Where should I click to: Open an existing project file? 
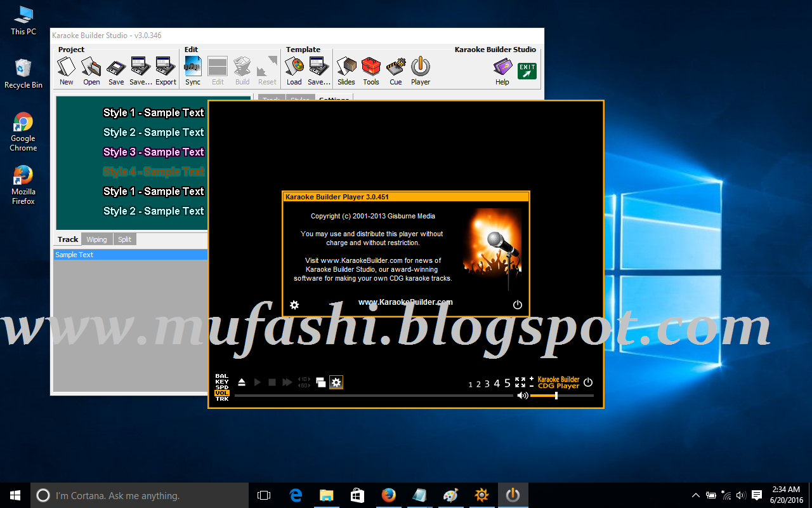point(91,70)
